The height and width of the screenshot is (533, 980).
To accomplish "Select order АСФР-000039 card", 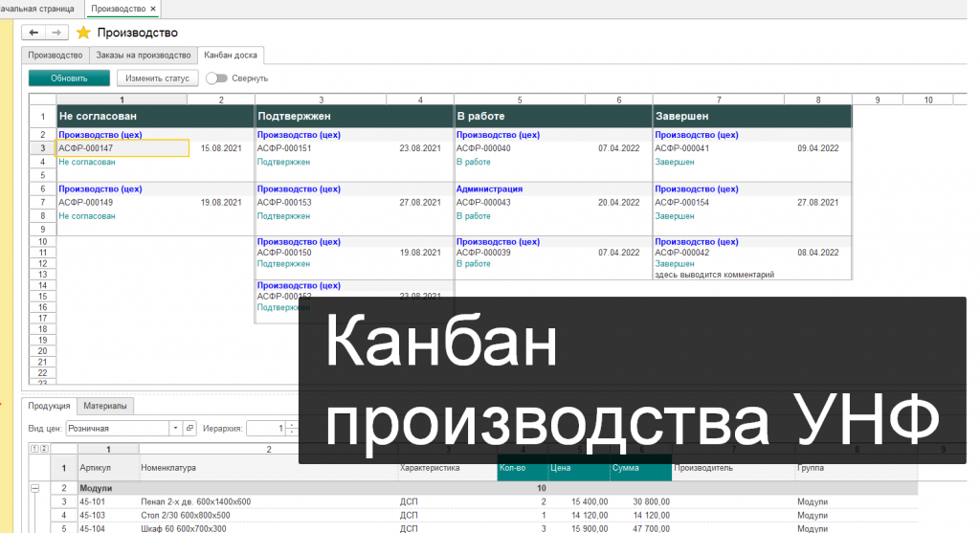I will click(x=483, y=253).
